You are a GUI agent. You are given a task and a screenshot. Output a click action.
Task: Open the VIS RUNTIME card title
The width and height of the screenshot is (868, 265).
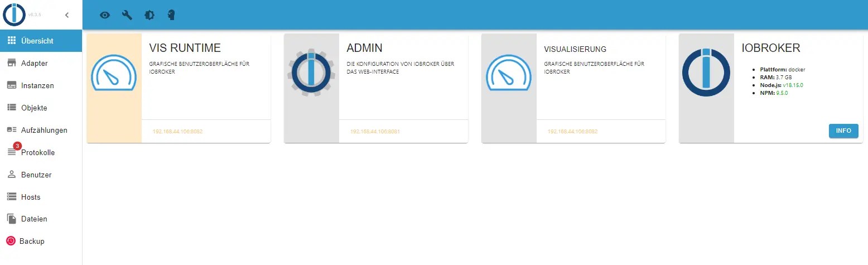(x=185, y=47)
